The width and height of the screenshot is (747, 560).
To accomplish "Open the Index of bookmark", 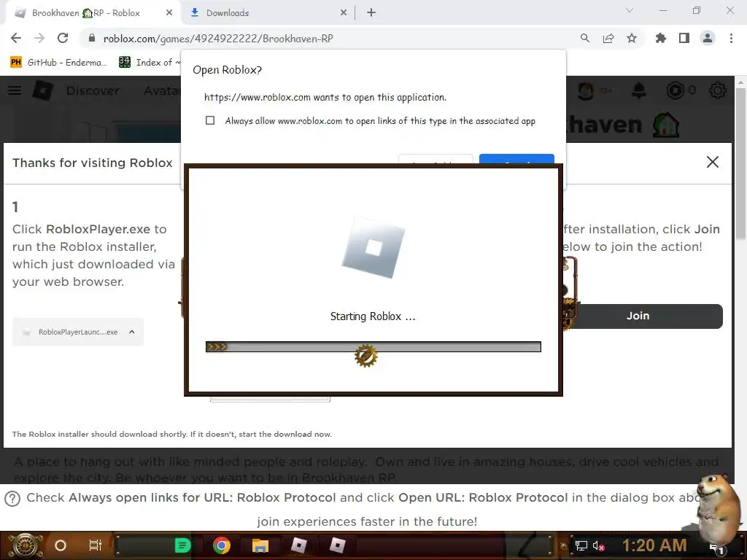I will pyautogui.click(x=149, y=62).
